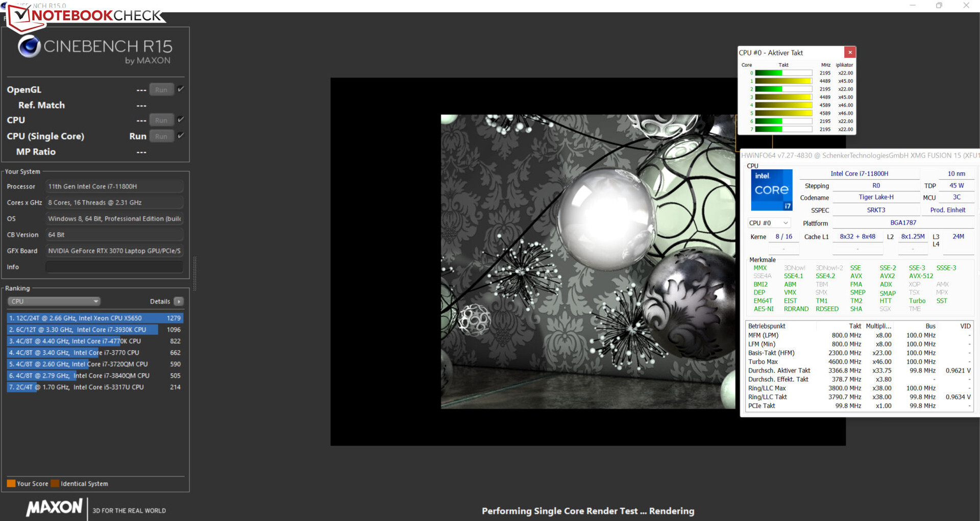Click the OS field showing Windows 8
Screen dimensions: 980x521
[114, 218]
